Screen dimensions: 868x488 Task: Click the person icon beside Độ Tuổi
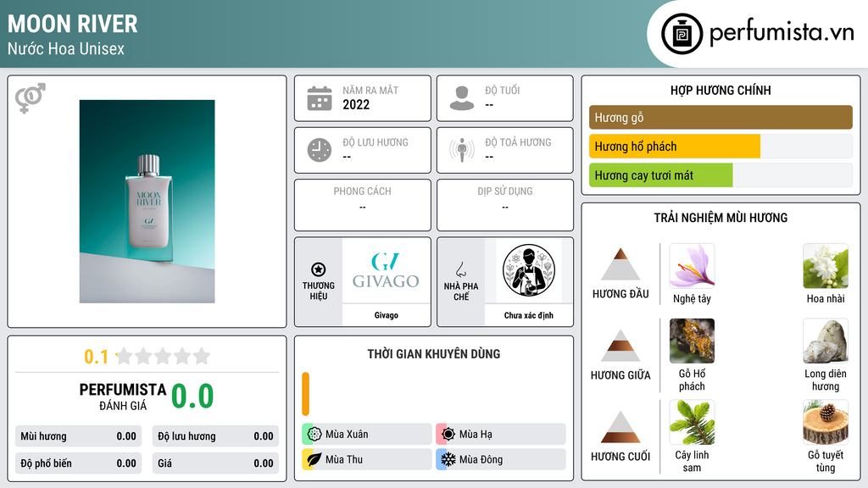tap(462, 98)
